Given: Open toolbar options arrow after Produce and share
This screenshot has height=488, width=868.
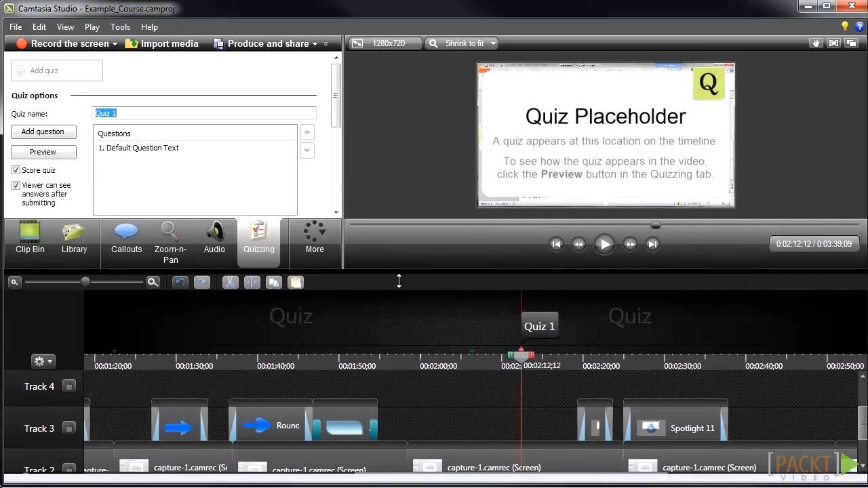Looking at the screenshot, I should 325,44.
